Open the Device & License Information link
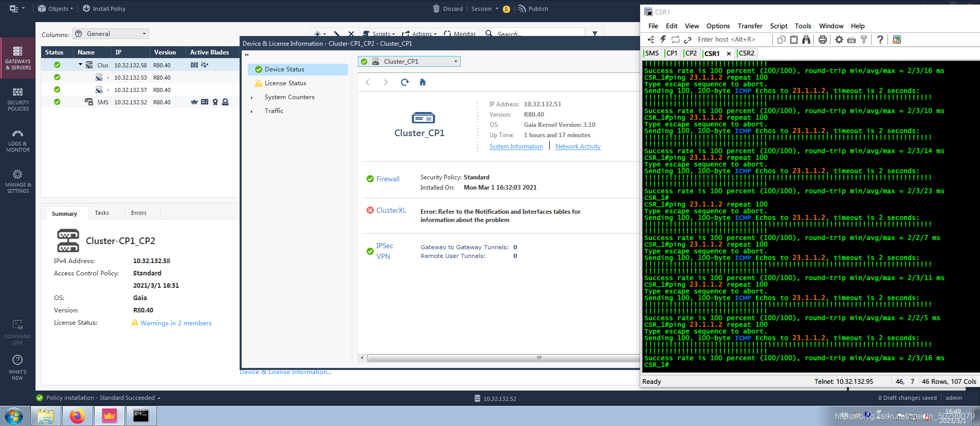Viewport: 980px width, 426px height. [x=286, y=372]
